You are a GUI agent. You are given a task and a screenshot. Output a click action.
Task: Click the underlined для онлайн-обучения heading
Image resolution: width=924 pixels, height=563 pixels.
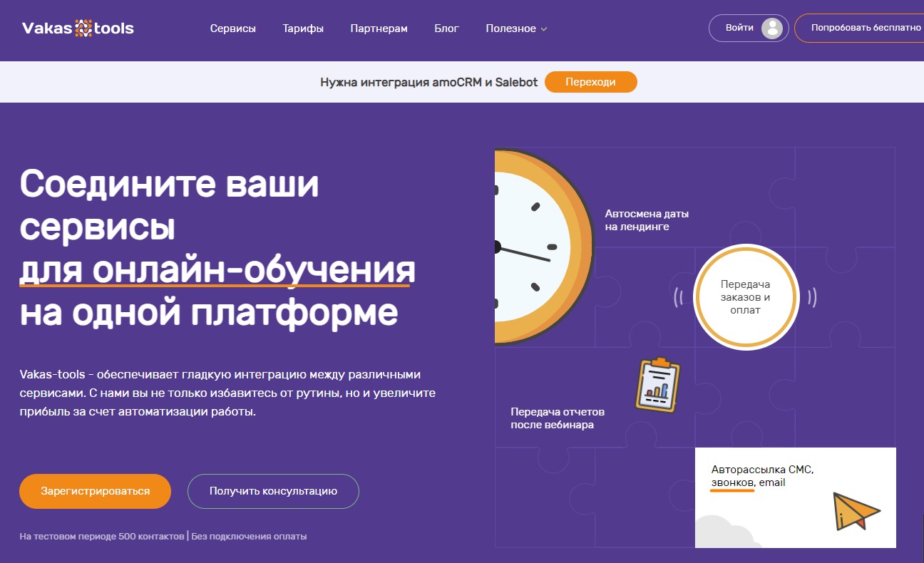(217, 270)
